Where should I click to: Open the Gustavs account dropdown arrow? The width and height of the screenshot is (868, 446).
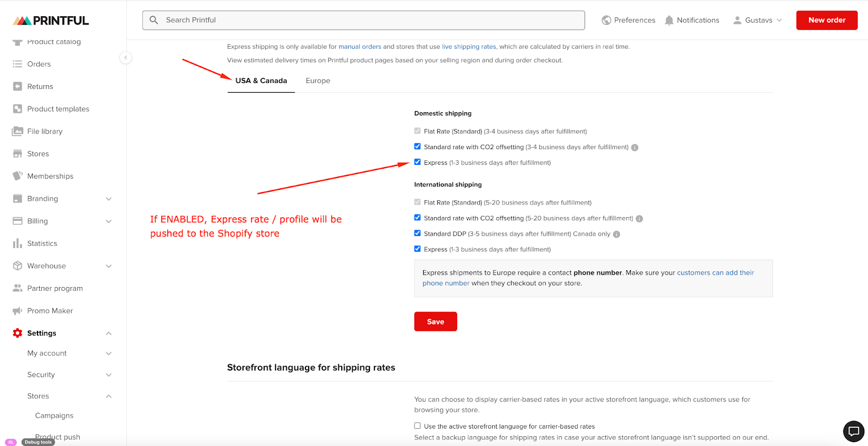[x=780, y=20]
